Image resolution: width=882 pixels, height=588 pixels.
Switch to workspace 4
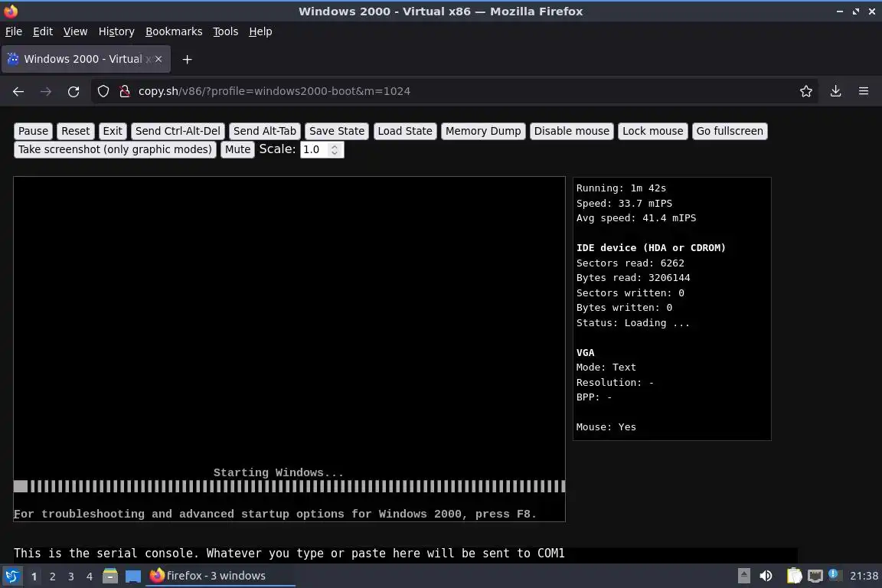(90, 577)
